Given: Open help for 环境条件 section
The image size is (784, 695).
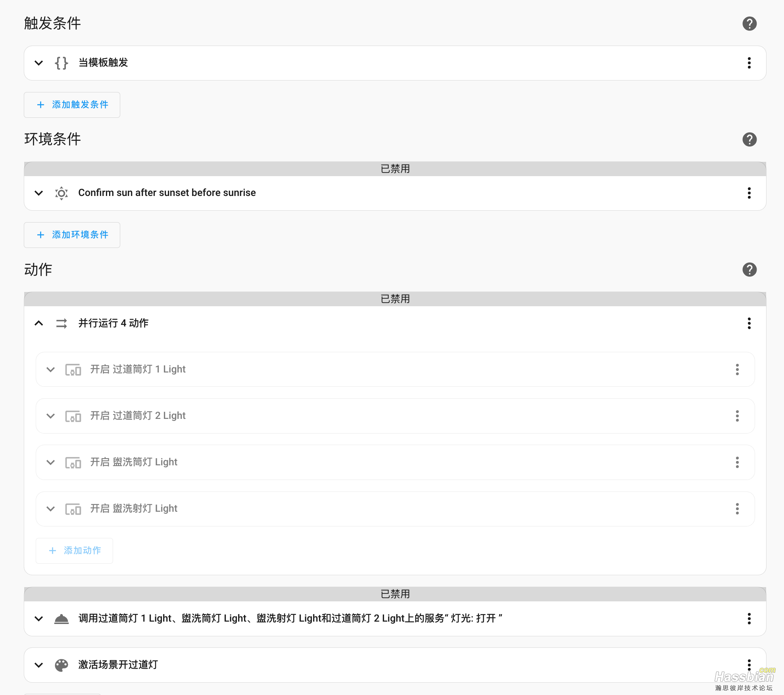Looking at the screenshot, I should coord(749,140).
